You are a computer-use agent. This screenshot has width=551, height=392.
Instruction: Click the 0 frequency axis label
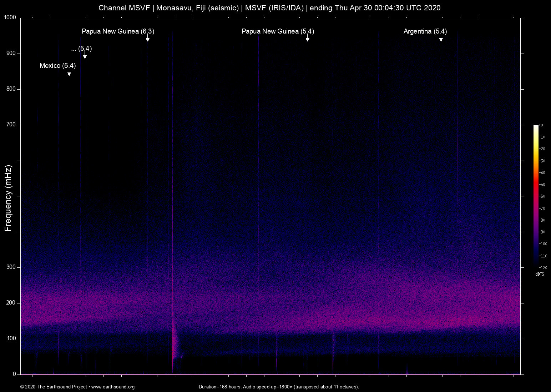coord(15,374)
